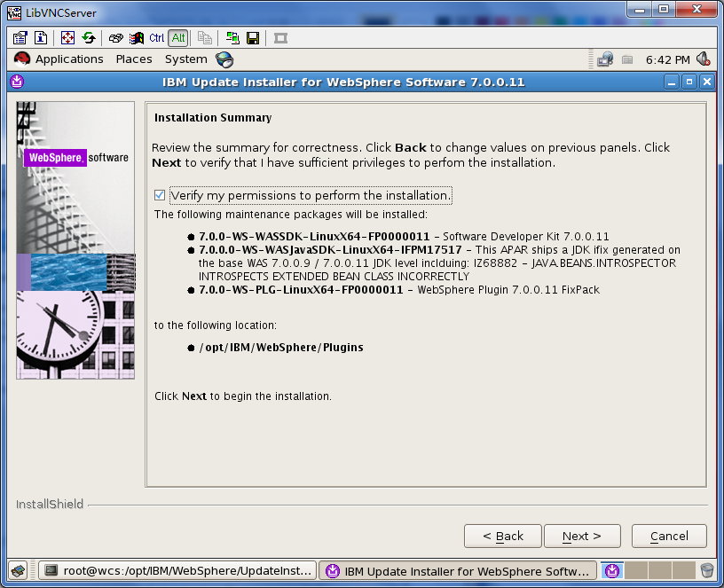The image size is (724, 588).
Task: Click the installer window menu icon in title bar
Action: 17,82
